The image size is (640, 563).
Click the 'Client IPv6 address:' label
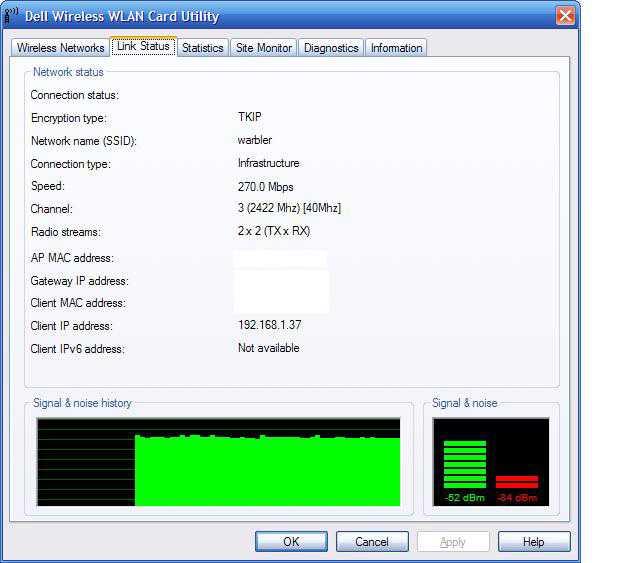[78, 349]
